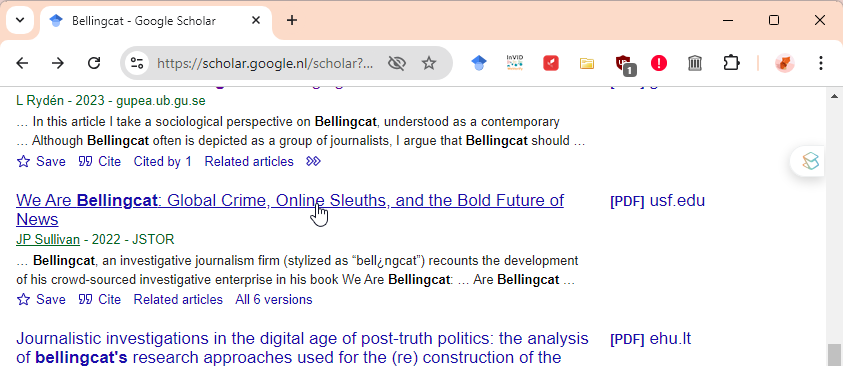Click the scholar.google.nl address bar URL
Viewport: 843px width, 366px height.
(265, 63)
